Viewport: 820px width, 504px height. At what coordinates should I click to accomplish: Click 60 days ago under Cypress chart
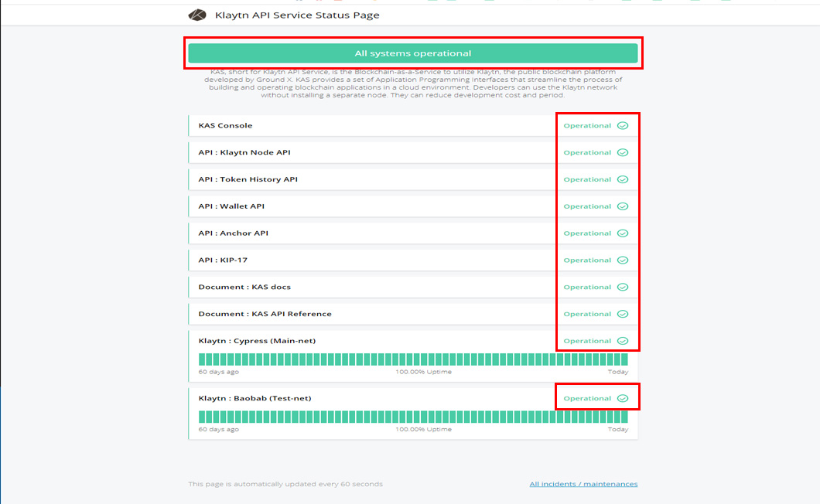219,372
